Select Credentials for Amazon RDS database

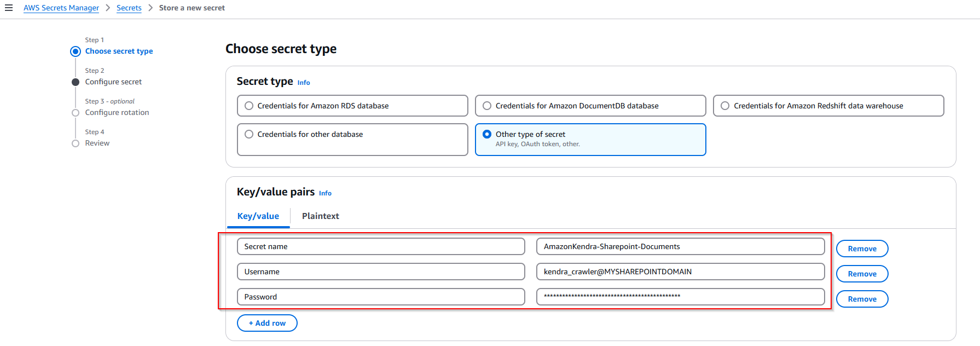(x=249, y=106)
